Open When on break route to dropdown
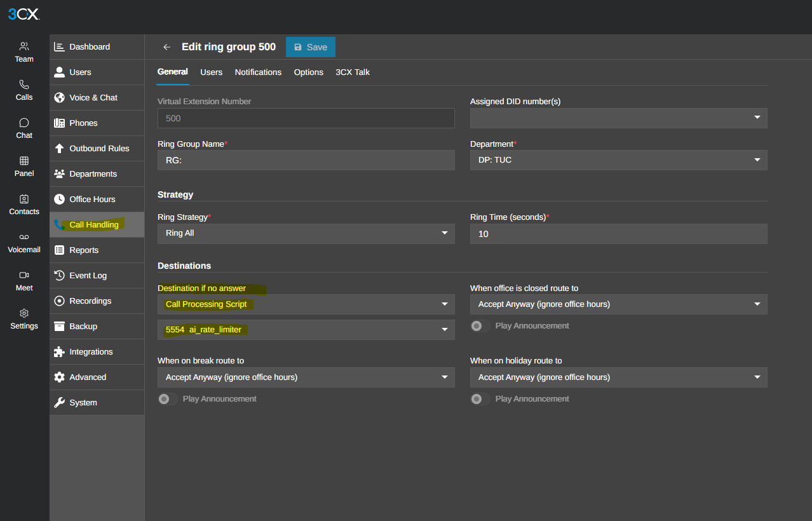 click(x=306, y=377)
